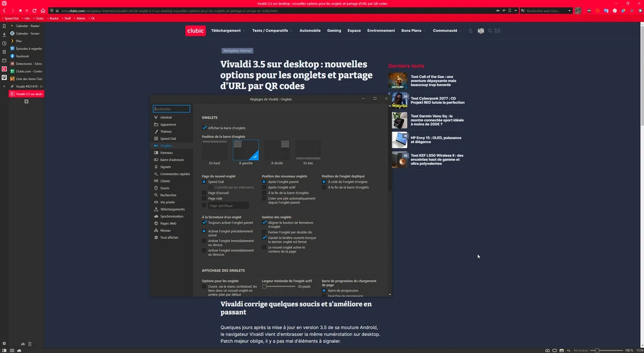
Task: Select Après l'onglet actif option
Action: click(264, 187)
